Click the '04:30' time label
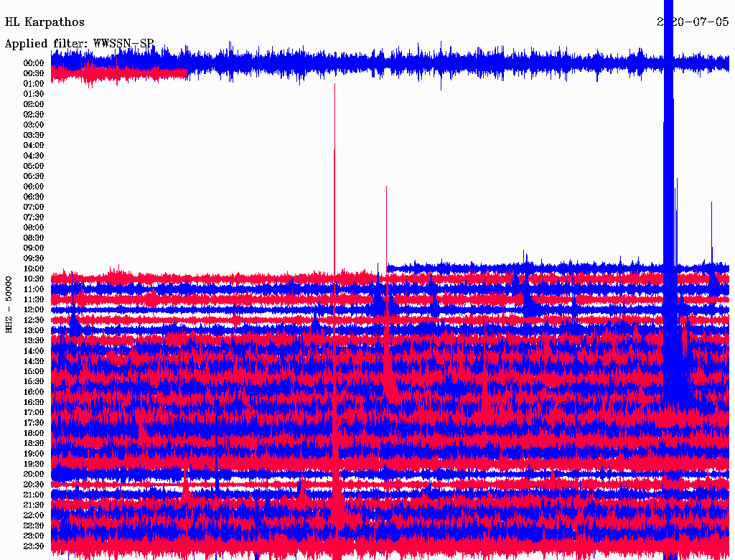 [x=34, y=156]
